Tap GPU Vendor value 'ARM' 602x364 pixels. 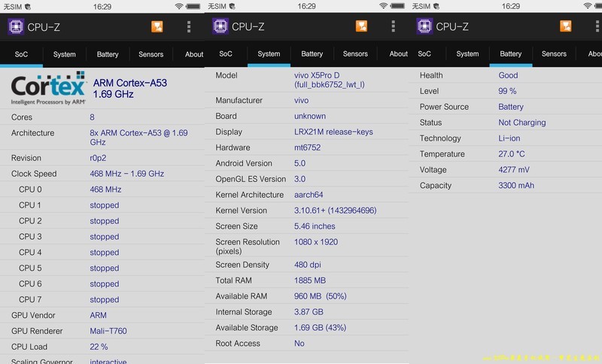click(99, 315)
